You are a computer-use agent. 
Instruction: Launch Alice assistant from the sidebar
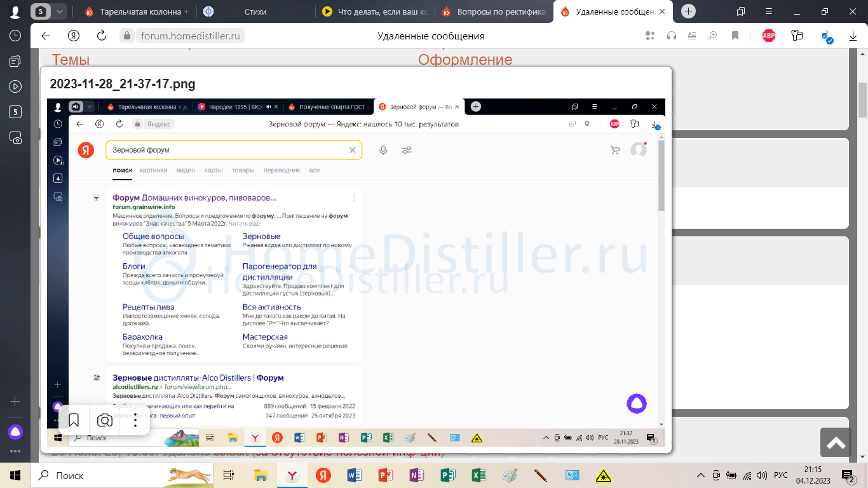pos(15,432)
